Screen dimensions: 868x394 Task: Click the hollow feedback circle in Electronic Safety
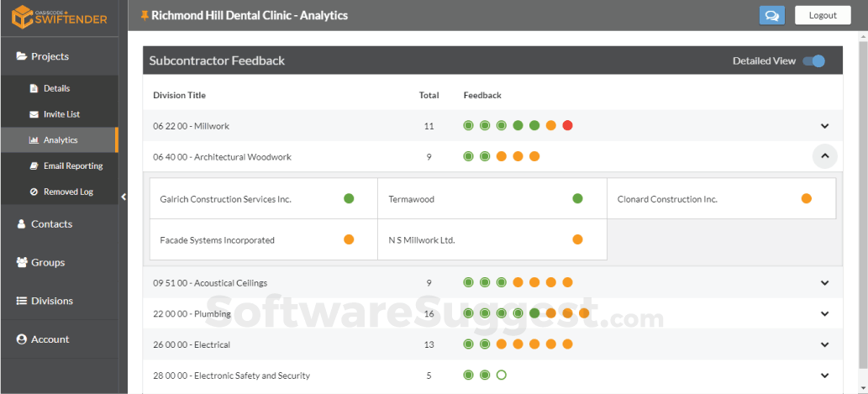502,376
